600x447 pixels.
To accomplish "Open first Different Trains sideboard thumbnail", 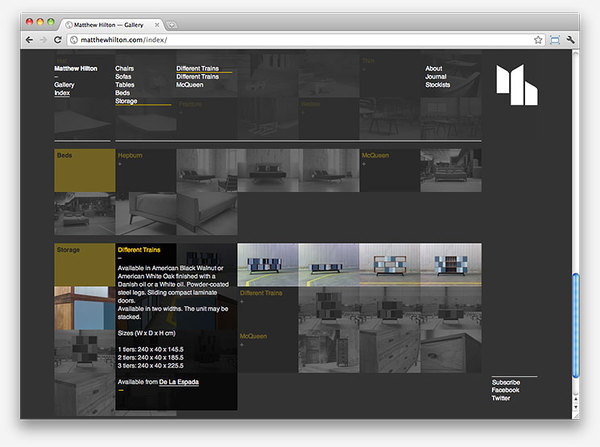I will tap(268, 264).
